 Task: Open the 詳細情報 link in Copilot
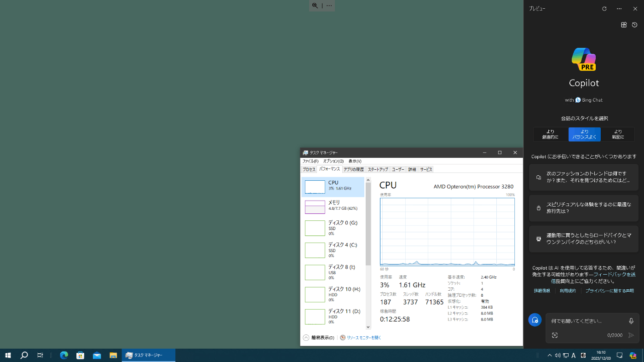[x=542, y=291]
